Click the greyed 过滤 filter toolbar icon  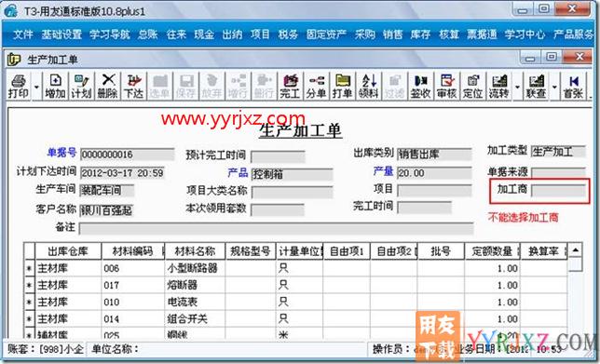(x=394, y=87)
